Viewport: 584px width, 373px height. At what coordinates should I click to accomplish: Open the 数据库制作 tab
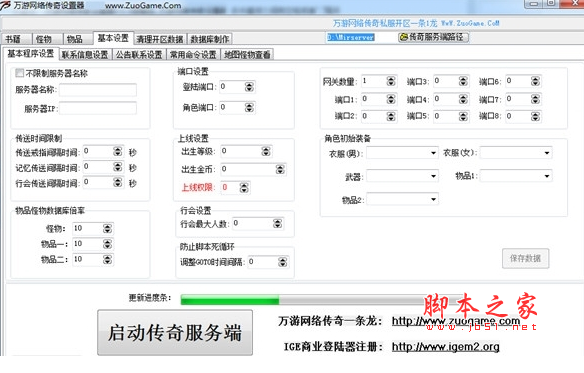(210, 39)
